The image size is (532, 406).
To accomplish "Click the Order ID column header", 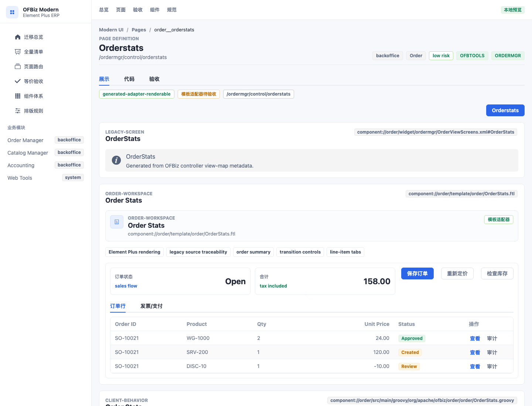I will click(x=126, y=324).
